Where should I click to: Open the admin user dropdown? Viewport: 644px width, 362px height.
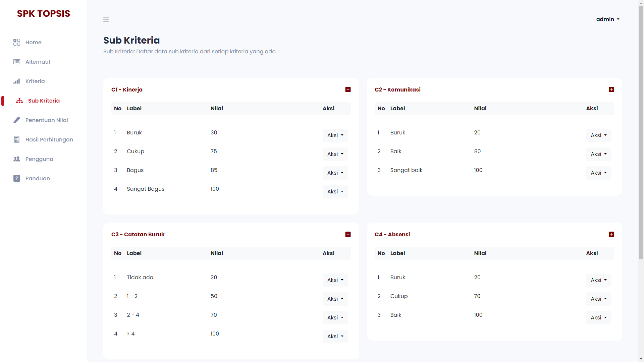pos(608,19)
